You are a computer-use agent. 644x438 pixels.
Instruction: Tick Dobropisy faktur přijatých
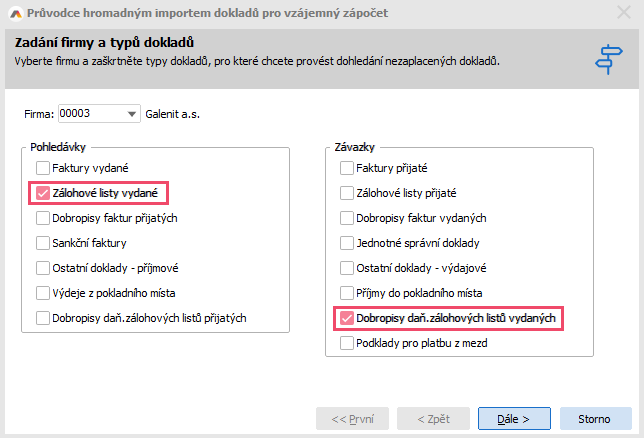point(43,218)
